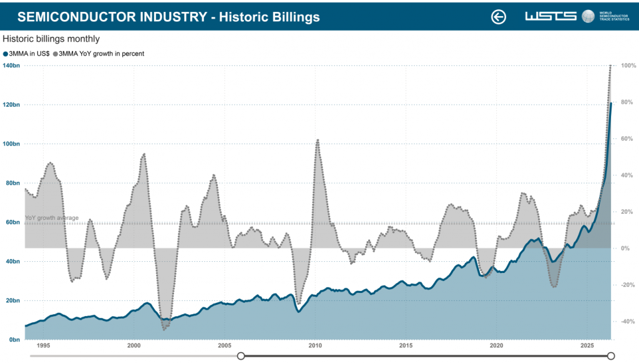Click the 2015 x-axis year label
This screenshot has width=639, height=364.
(x=406, y=346)
